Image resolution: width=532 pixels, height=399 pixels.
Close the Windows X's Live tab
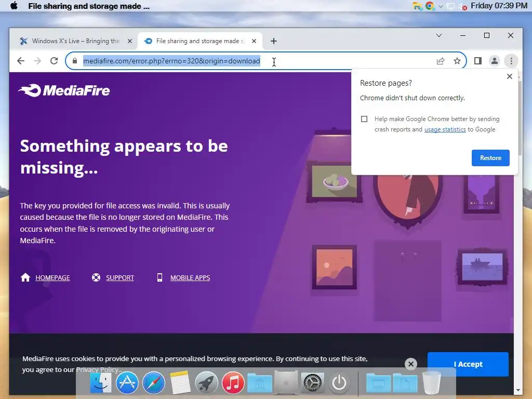(x=129, y=41)
